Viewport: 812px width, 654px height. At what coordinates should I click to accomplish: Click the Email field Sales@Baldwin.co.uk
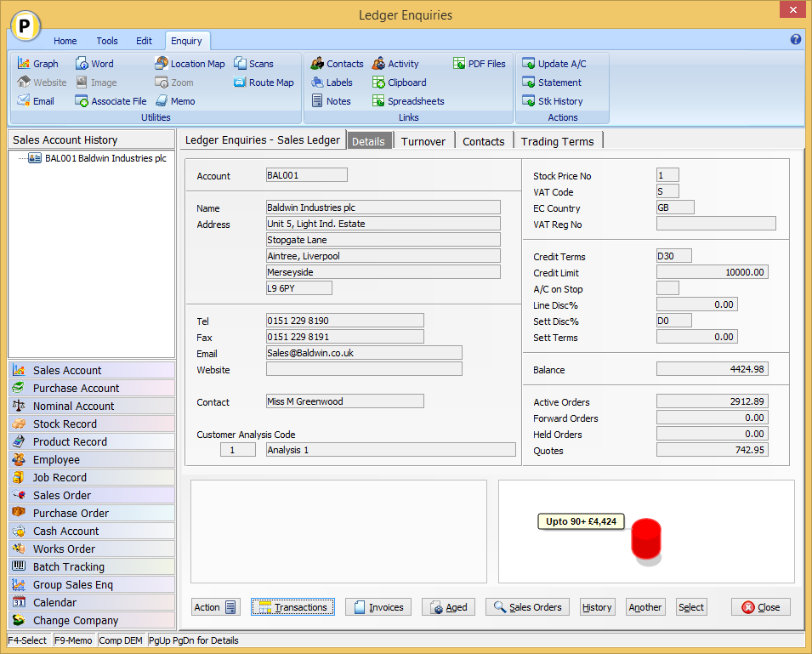click(x=364, y=353)
